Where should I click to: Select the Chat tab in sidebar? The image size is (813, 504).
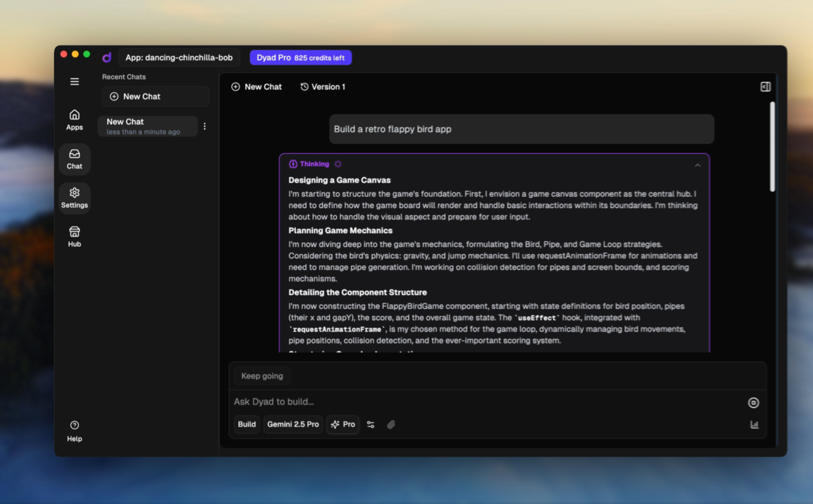75,159
